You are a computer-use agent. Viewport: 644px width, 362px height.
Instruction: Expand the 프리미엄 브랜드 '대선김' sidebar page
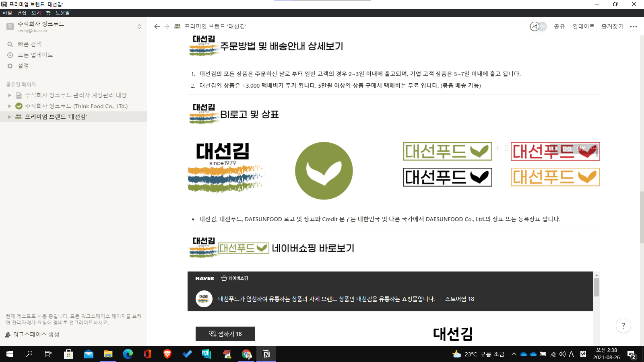pyautogui.click(x=10, y=117)
